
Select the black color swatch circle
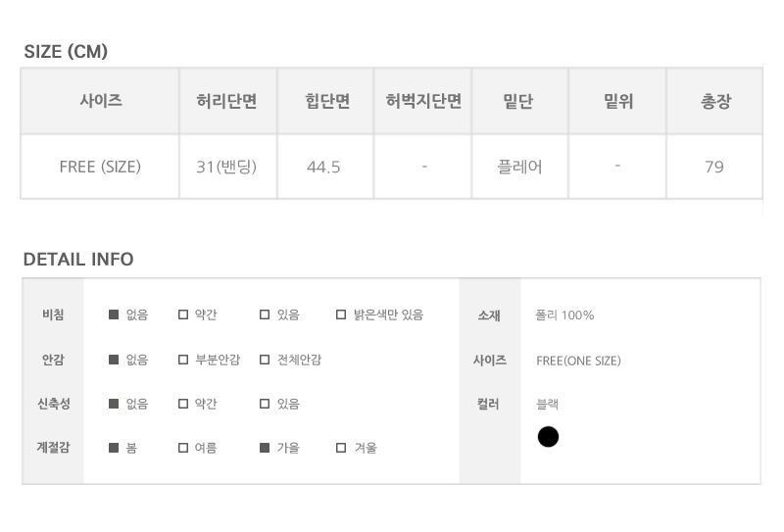click(548, 437)
